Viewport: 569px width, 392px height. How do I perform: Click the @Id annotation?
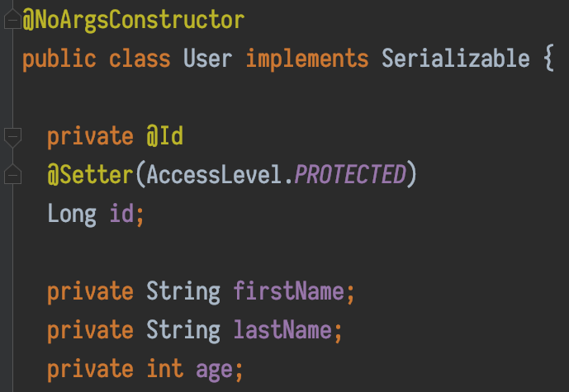pos(170,136)
